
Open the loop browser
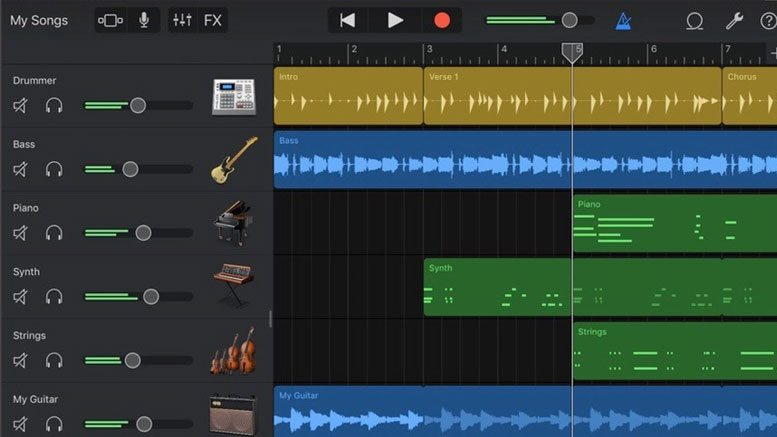(x=694, y=21)
